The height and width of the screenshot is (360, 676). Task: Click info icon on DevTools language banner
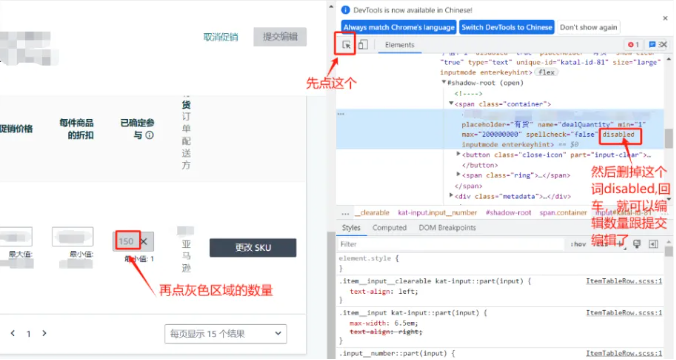345,10
